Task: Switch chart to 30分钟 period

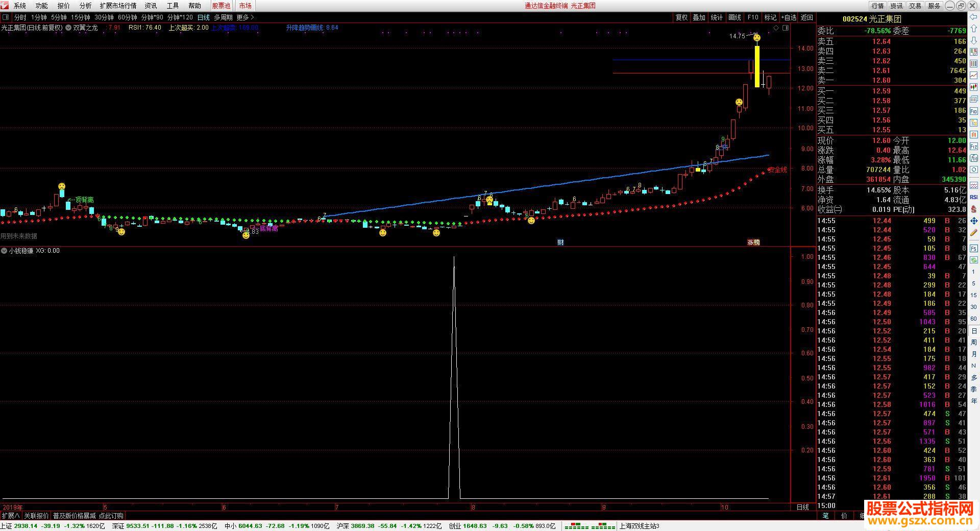Action: (104, 17)
